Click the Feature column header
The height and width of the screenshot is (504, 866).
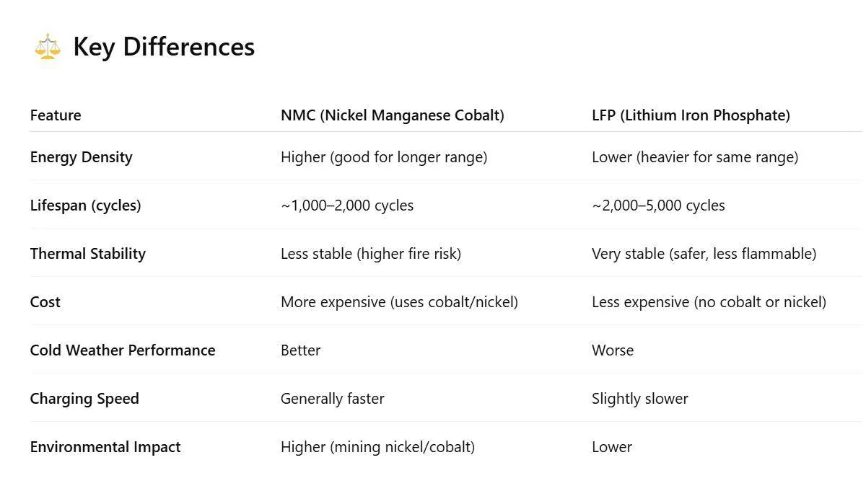(x=56, y=115)
